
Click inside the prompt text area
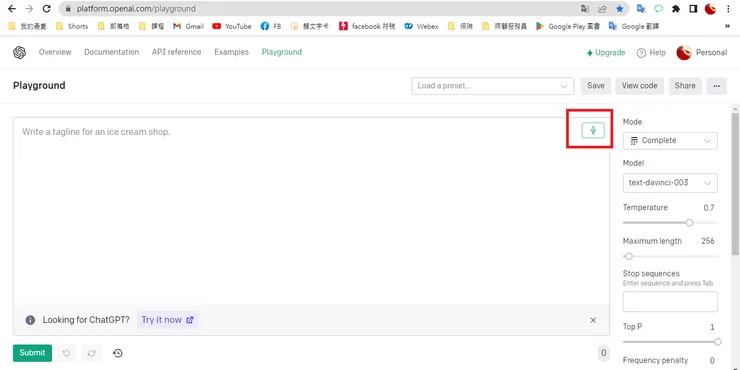(x=311, y=210)
